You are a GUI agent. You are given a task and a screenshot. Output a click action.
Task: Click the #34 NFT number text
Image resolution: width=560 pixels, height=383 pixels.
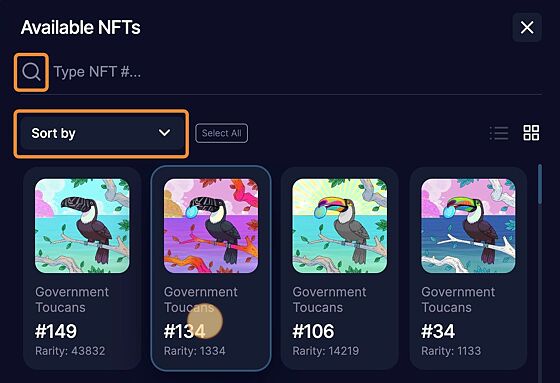point(438,331)
